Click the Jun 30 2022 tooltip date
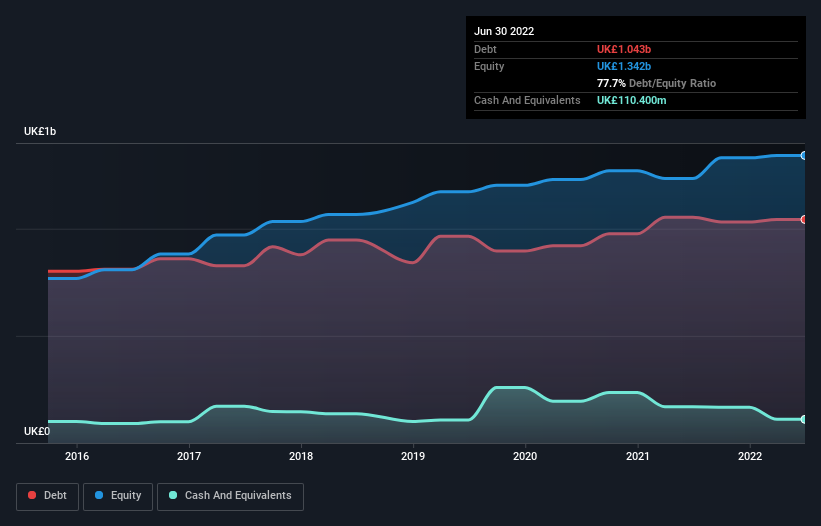Viewport: 821px width, 526px height. pyautogui.click(x=504, y=31)
